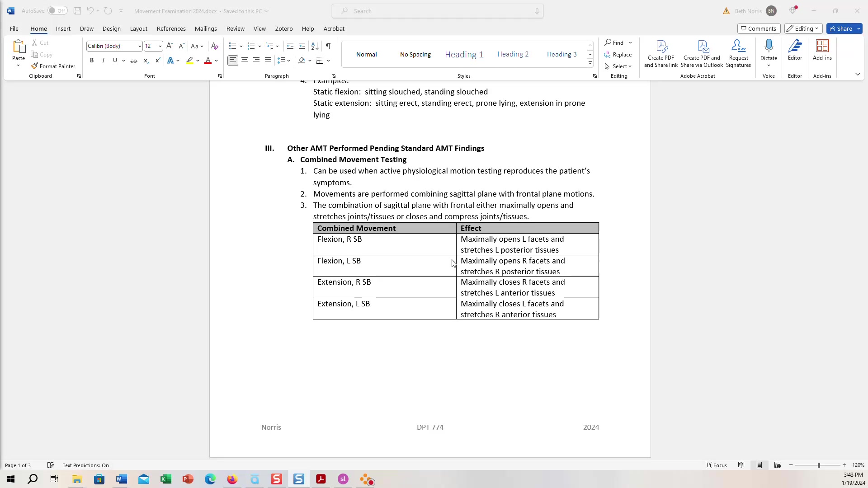Switch to Read Mode in status bar
The image size is (868, 488).
tap(741, 465)
